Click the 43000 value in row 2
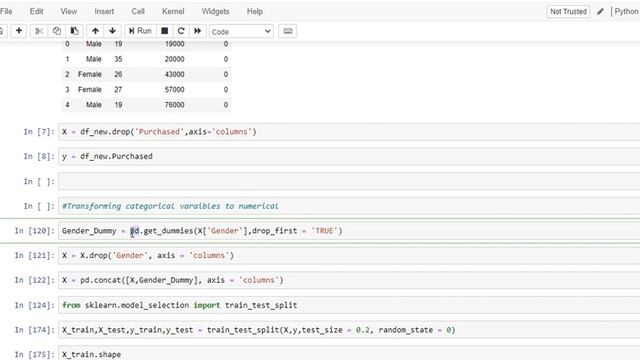 click(x=174, y=74)
